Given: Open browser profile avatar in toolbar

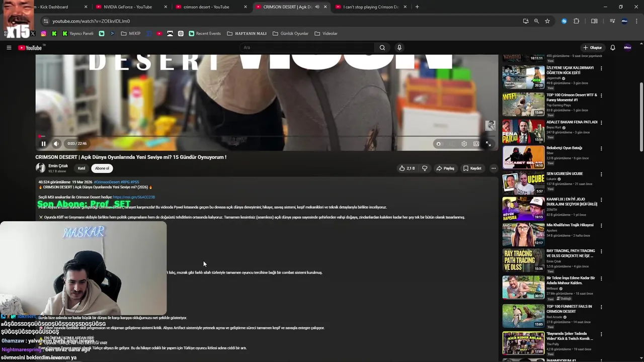Looking at the screenshot, I should coord(625,21).
